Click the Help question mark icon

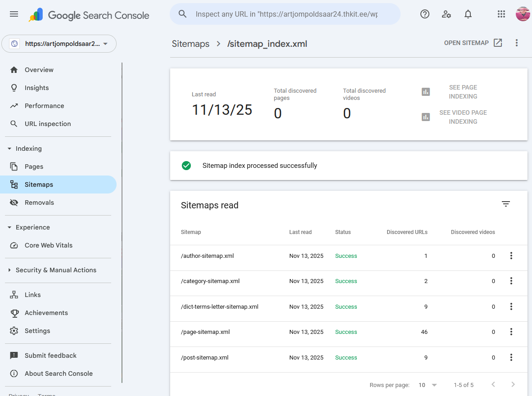coord(424,14)
